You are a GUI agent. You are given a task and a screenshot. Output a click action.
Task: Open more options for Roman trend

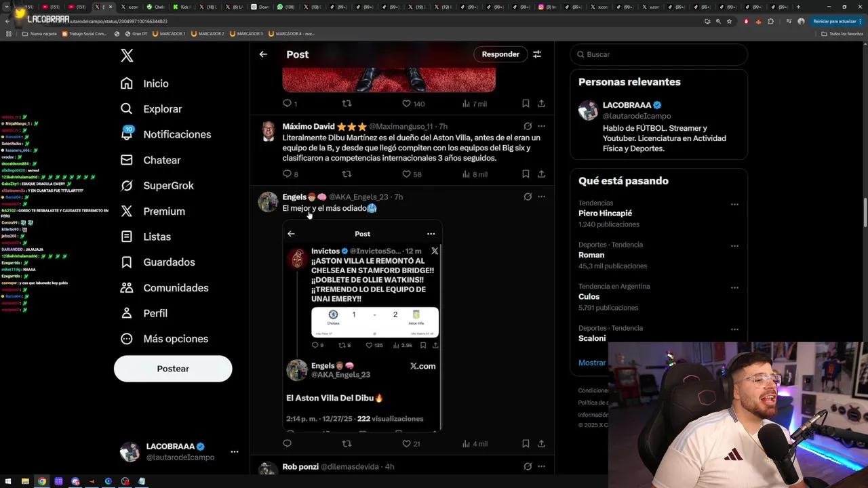[x=734, y=246]
